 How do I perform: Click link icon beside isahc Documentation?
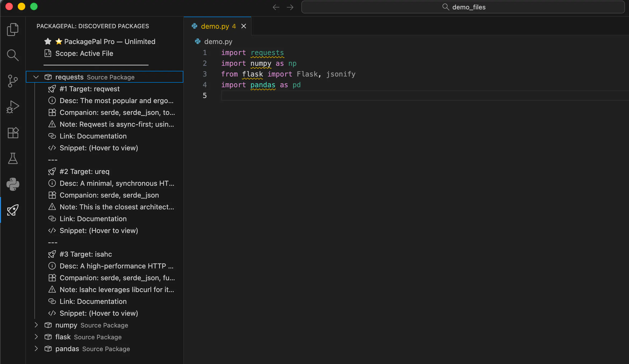click(52, 301)
